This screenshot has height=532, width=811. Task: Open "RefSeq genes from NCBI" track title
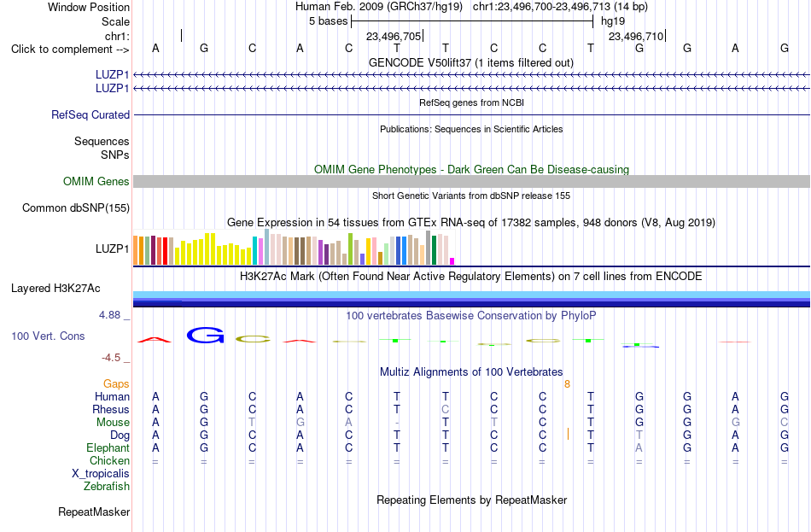coord(471,102)
